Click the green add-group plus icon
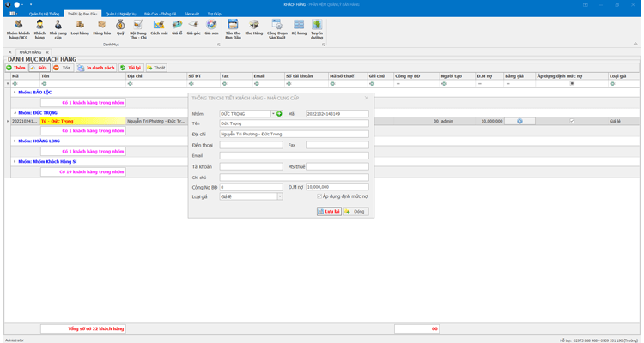The width and height of the screenshot is (644, 343). (x=279, y=113)
